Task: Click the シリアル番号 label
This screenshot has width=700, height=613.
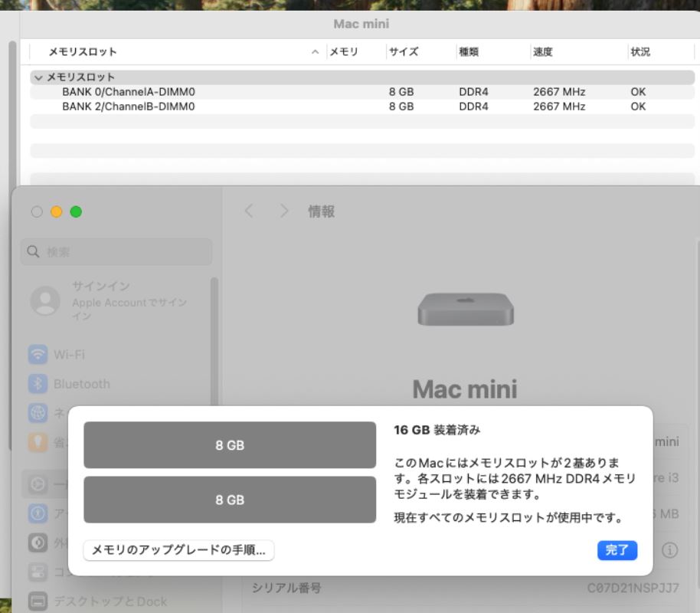Action: [x=286, y=588]
